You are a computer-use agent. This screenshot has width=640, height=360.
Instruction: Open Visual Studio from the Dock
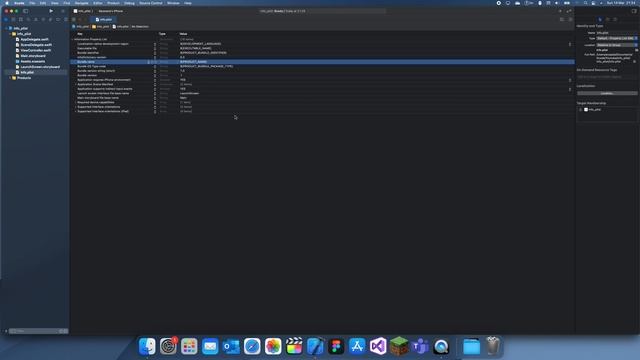tap(378, 346)
